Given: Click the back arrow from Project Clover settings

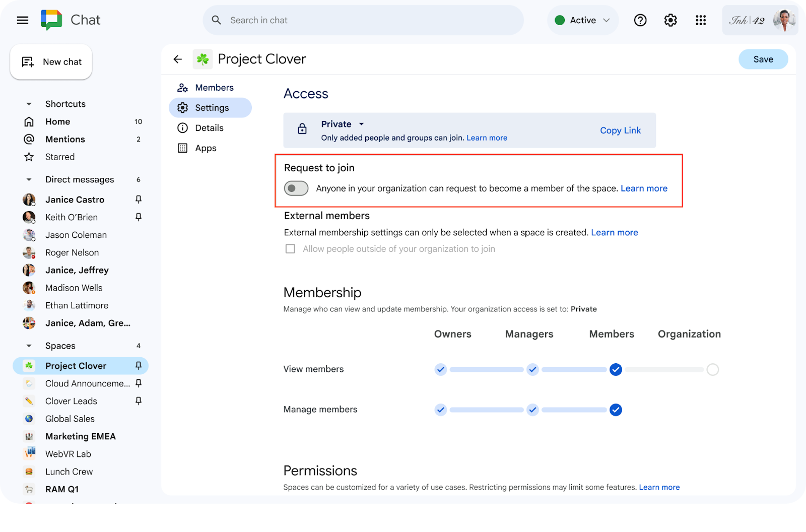Looking at the screenshot, I should pos(177,59).
